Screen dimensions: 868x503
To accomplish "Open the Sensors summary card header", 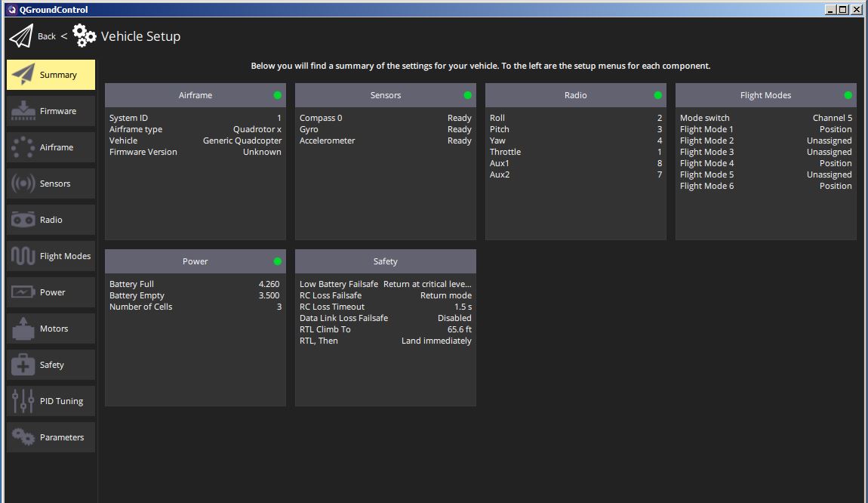I will pyautogui.click(x=385, y=95).
